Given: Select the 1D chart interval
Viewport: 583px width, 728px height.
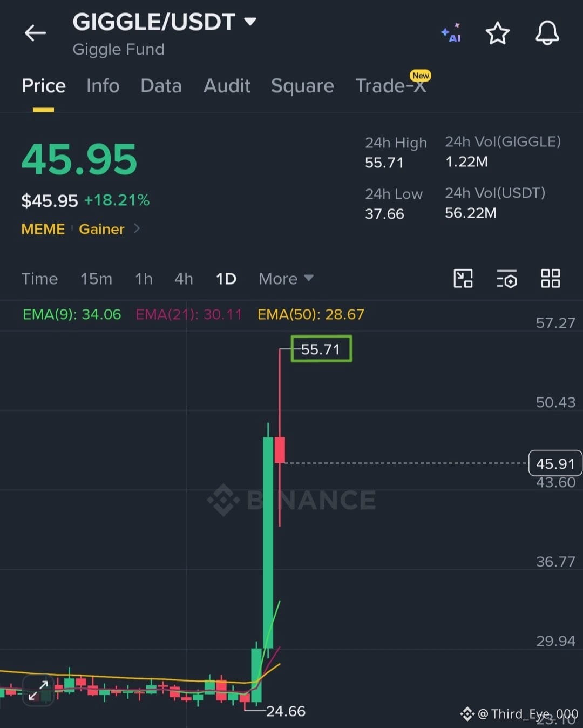Looking at the screenshot, I should (226, 279).
